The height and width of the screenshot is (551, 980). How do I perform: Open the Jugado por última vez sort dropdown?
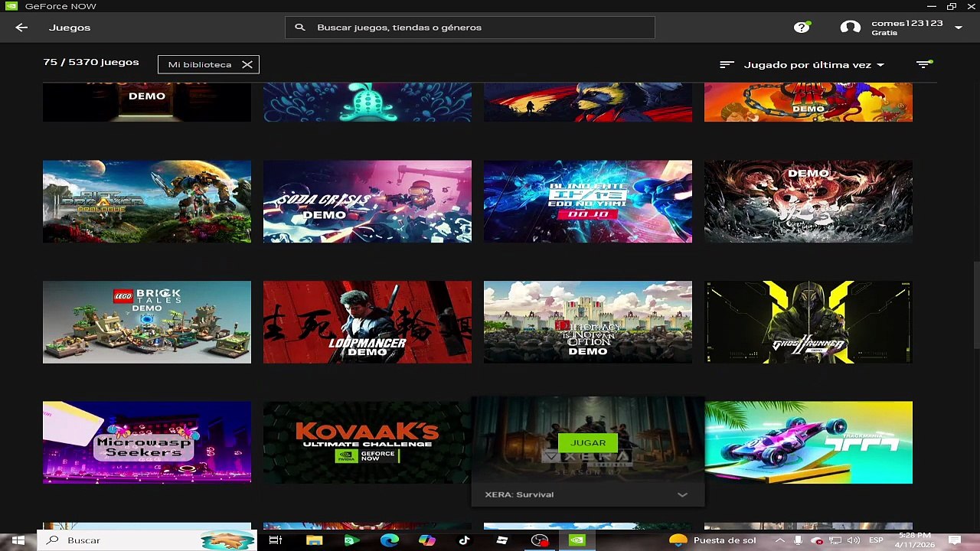pyautogui.click(x=814, y=65)
